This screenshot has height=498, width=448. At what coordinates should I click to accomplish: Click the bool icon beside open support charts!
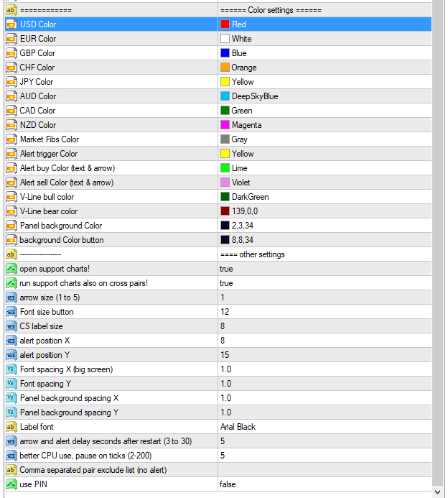click(x=11, y=269)
